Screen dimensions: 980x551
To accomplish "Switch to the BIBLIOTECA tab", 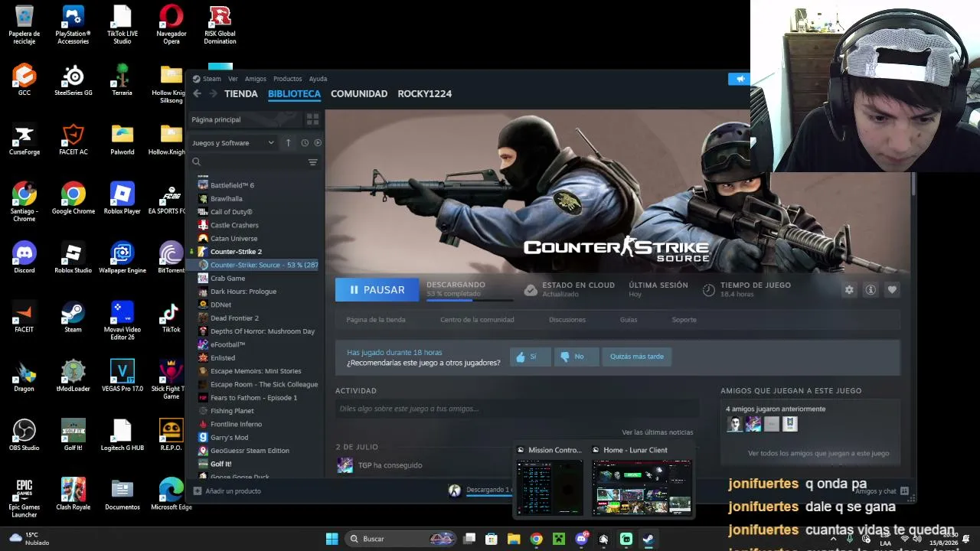I will [x=294, y=94].
